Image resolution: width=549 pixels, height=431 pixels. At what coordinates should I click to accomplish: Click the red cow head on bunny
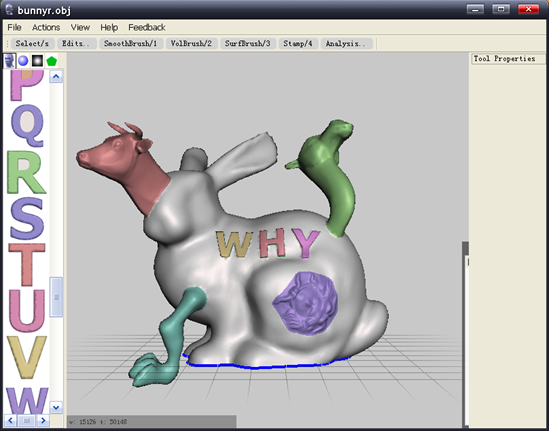point(123,165)
